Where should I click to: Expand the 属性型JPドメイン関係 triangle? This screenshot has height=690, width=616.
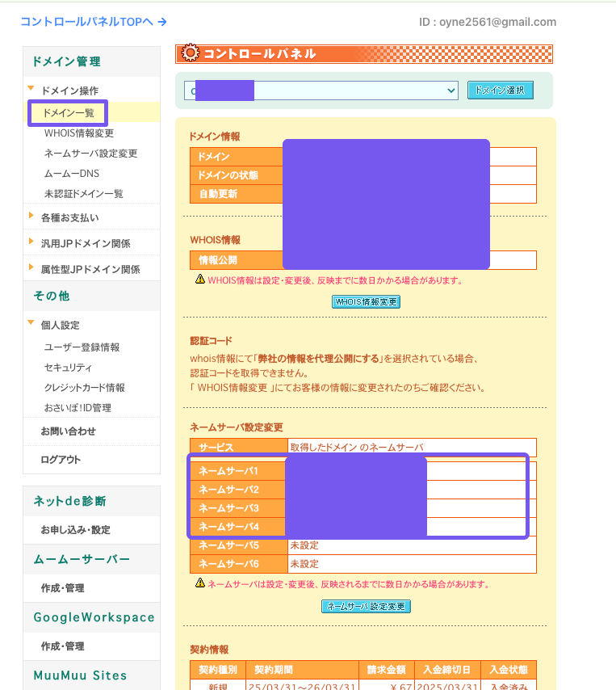click(31, 267)
